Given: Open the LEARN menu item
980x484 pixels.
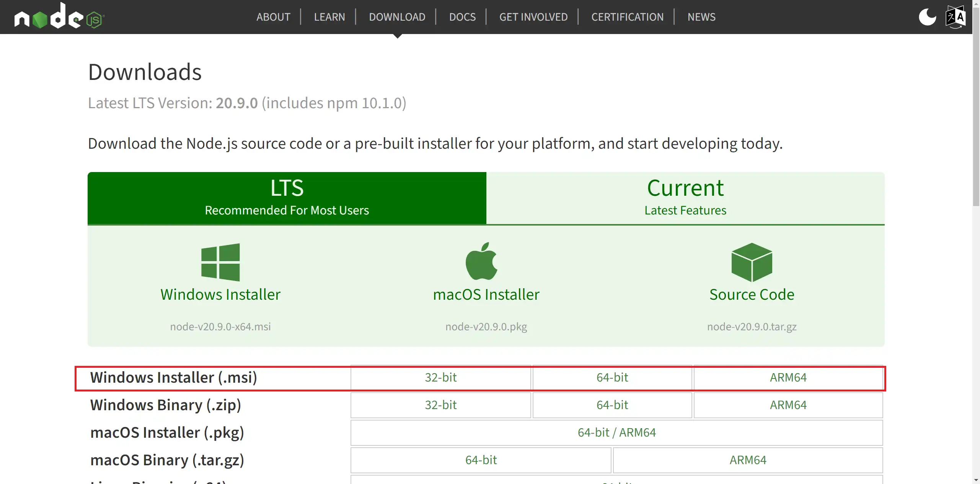Looking at the screenshot, I should pyautogui.click(x=329, y=17).
